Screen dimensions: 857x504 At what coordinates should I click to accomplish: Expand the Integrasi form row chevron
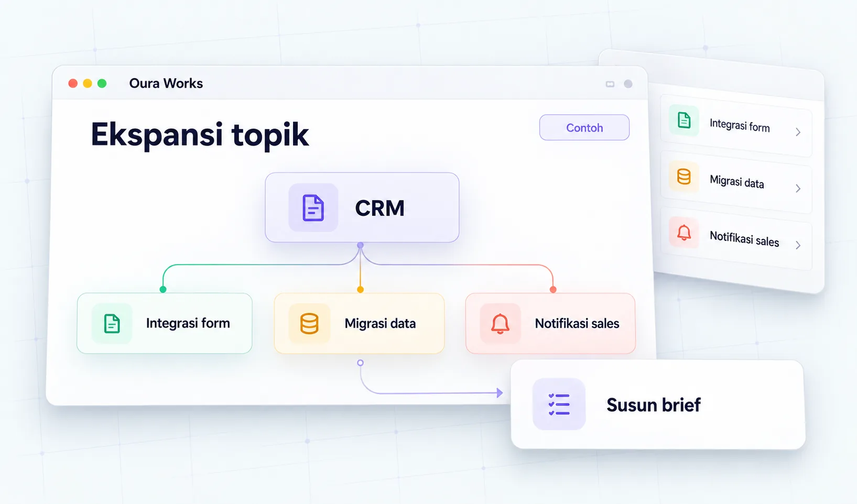pyautogui.click(x=798, y=132)
